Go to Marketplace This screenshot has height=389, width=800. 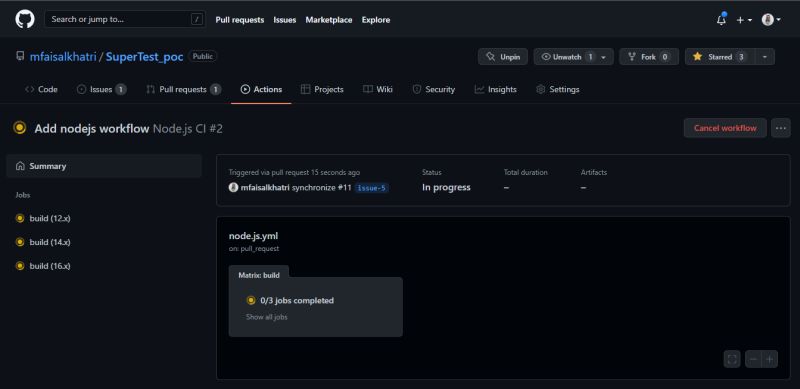[x=329, y=20]
